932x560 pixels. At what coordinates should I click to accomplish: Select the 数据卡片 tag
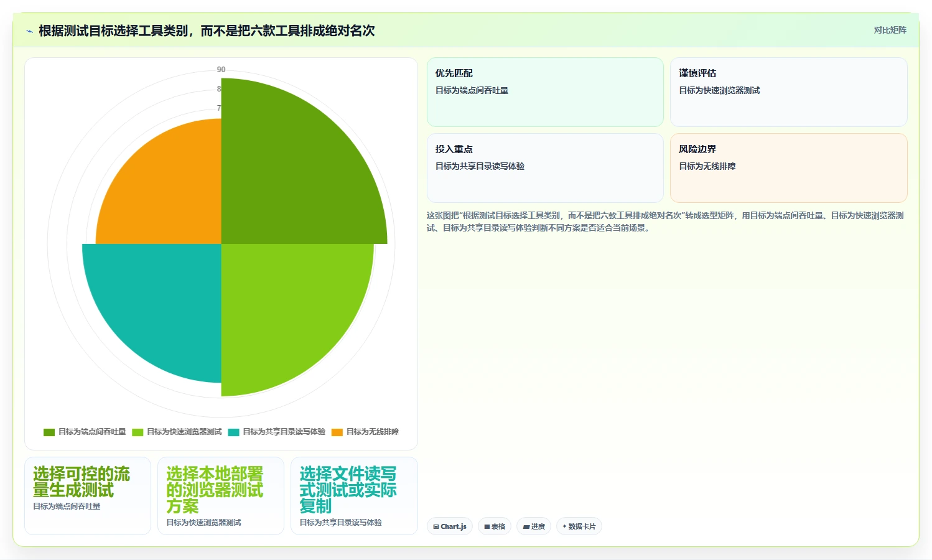point(579,526)
